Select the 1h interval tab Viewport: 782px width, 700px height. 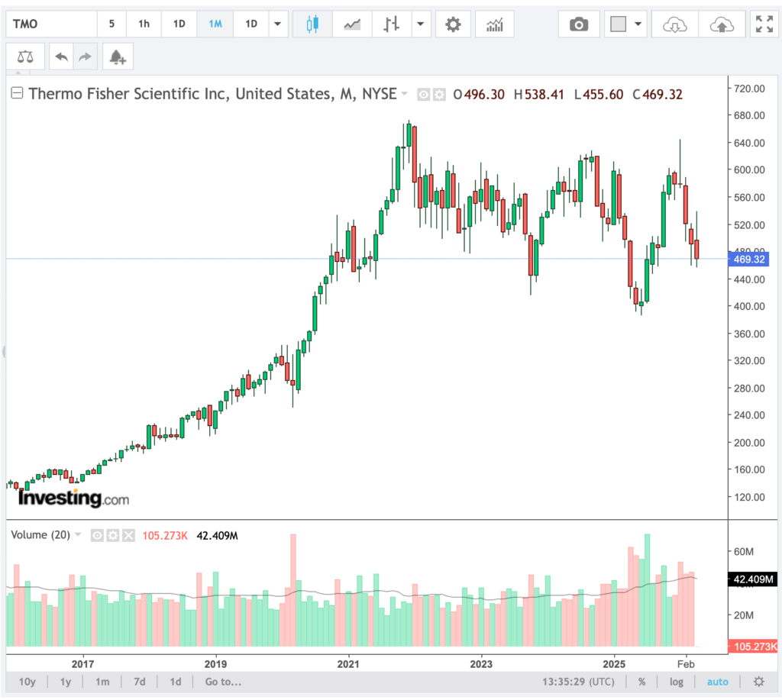pos(144,24)
